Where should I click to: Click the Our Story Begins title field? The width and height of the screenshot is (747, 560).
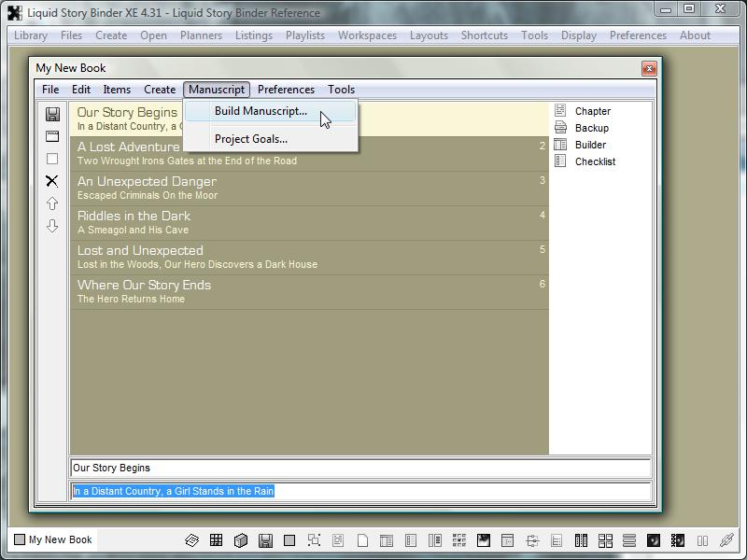tap(360, 469)
